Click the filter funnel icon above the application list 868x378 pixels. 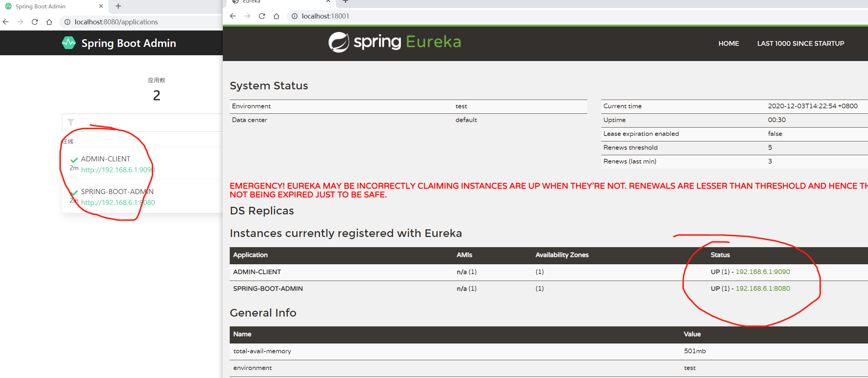[71, 122]
